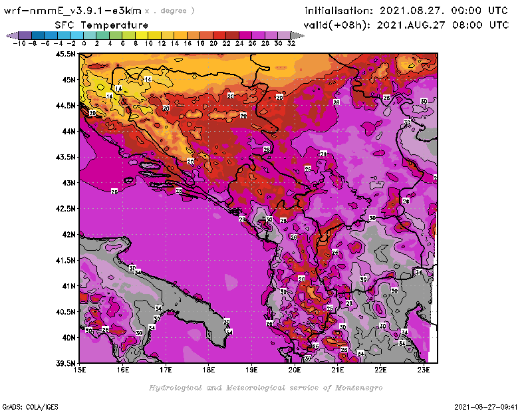Click the longitude label '20E'

(x=295, y=370)
